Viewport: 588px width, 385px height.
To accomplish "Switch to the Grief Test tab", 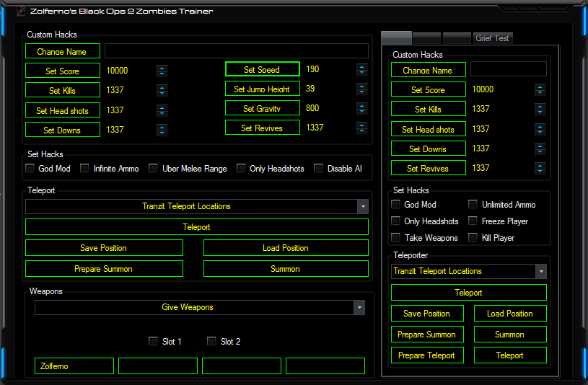I will pos(492,38).
